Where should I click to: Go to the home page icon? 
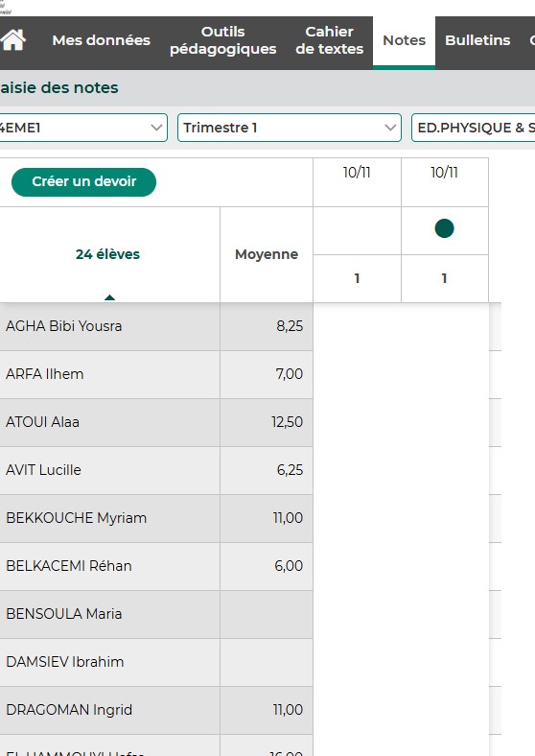13,40
